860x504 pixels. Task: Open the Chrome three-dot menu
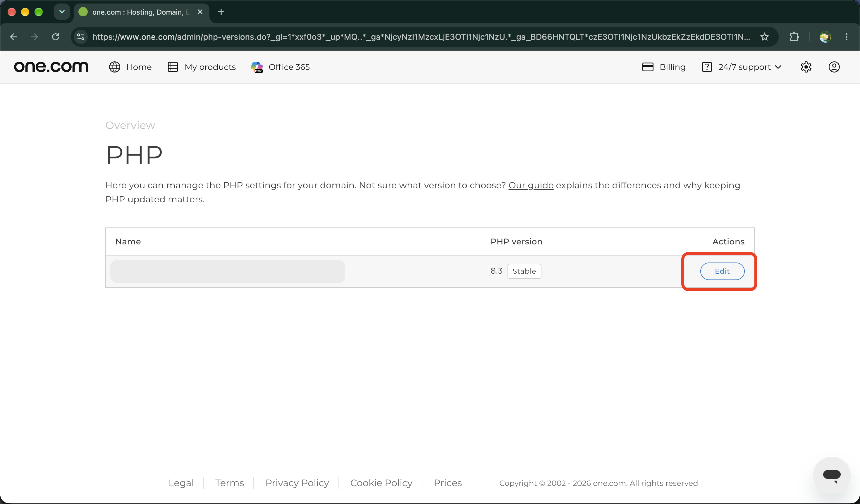846,37
